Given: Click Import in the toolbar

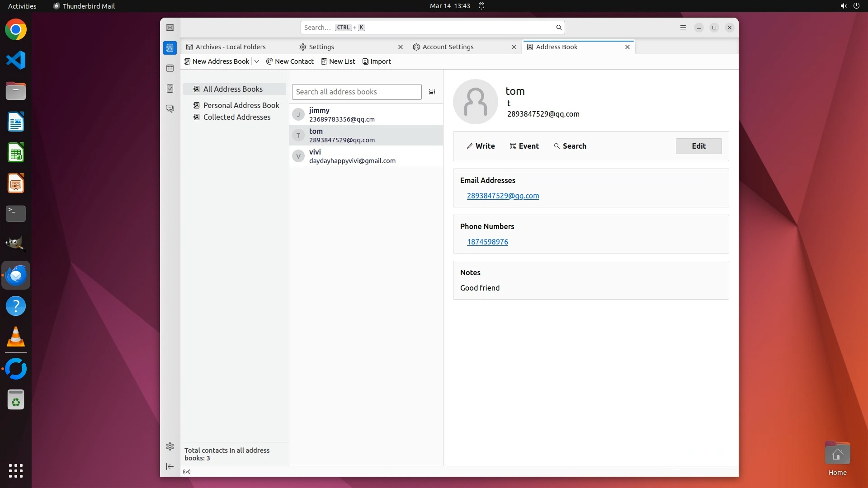Looking at the screenshot, I should click(377, 61).
